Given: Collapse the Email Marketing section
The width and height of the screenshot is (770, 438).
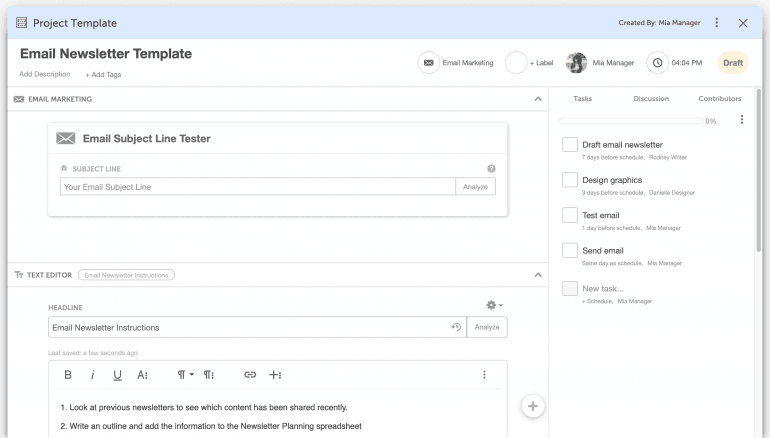Looking at the screenshot, I should point(538,99).
